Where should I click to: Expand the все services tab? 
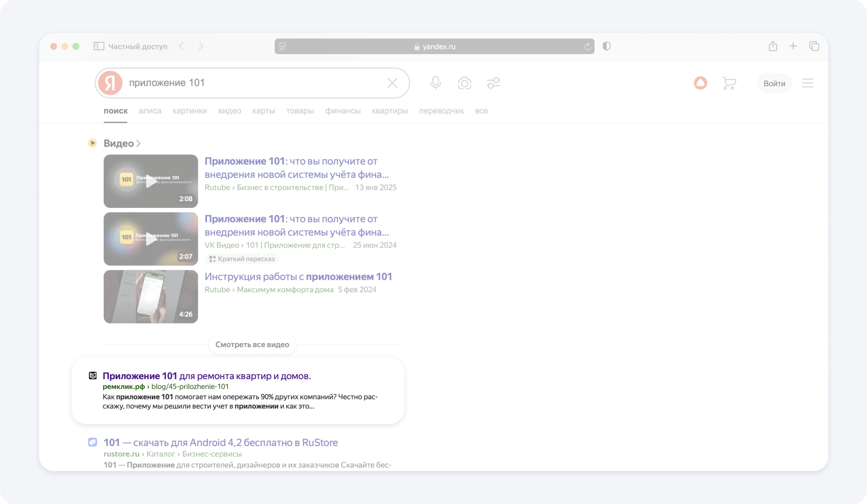(481, 111)
